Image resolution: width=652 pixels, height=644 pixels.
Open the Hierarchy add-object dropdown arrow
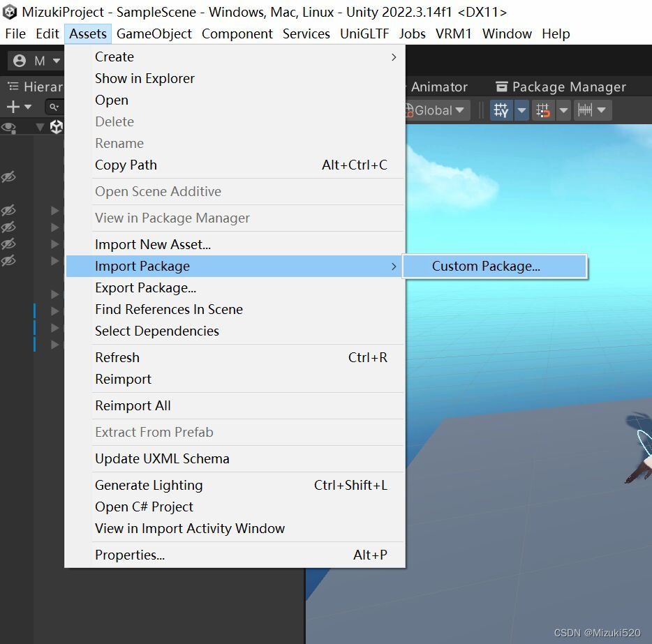(x=28, y=107)
